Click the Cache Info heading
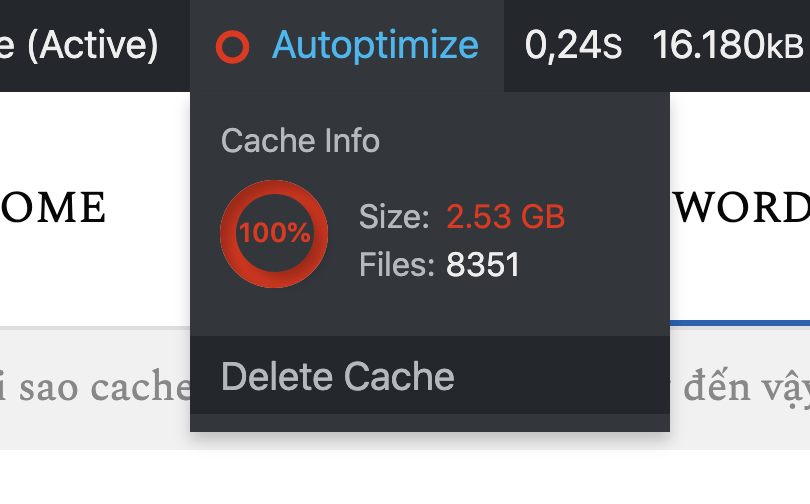This screenshot has height=504, width=810. point(300,140)
